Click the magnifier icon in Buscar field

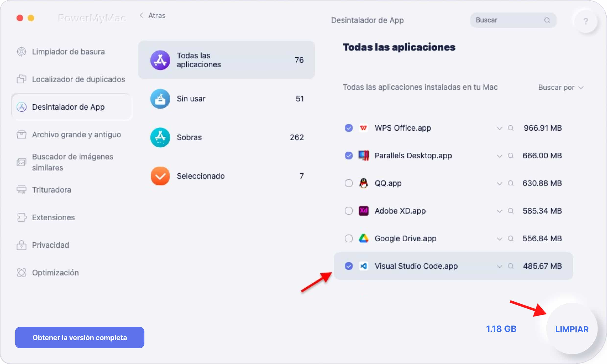(x=547, y=20)
